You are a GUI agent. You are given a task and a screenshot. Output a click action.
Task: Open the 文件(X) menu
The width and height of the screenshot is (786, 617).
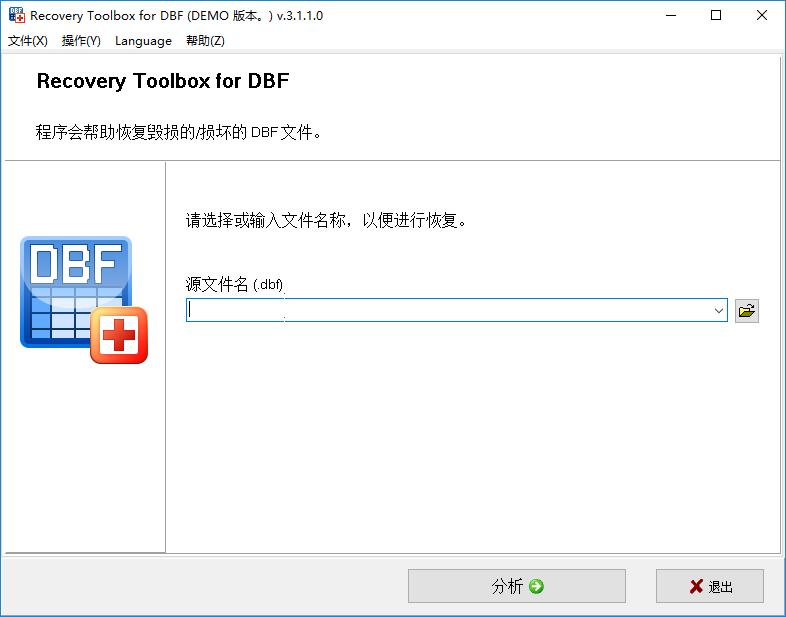28,41
